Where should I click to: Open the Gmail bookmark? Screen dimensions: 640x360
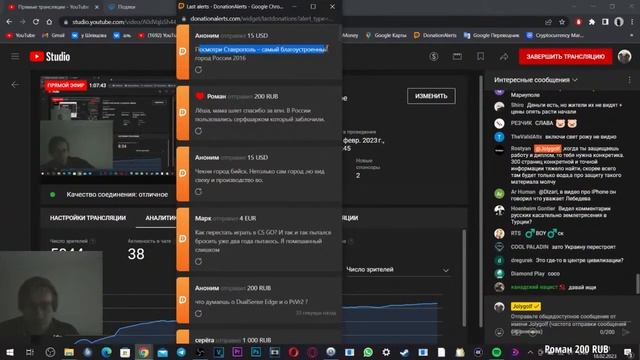tap(53, 36)
